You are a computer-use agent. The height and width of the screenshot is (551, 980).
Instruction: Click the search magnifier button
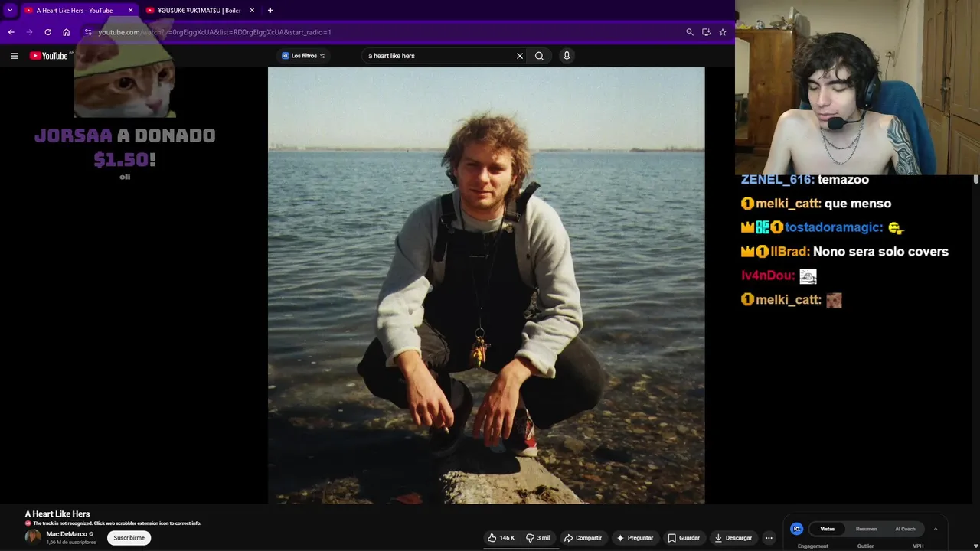pos(539,56)
